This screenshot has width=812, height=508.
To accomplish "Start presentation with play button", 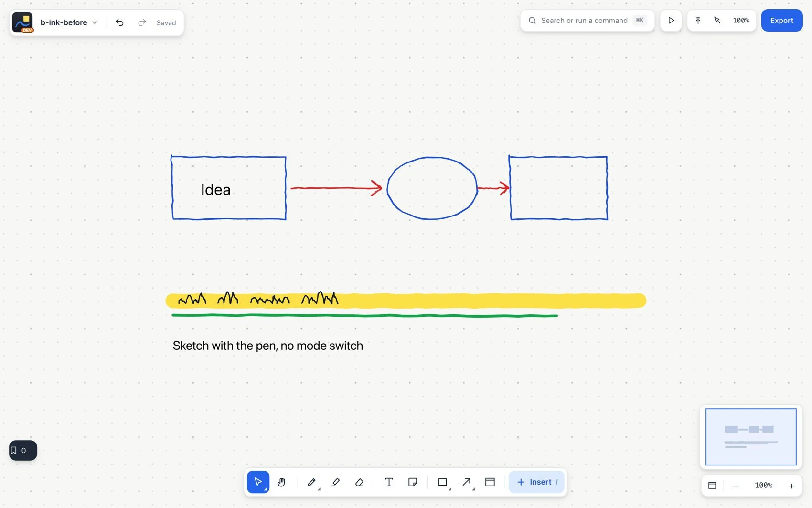I will (671, 21).
